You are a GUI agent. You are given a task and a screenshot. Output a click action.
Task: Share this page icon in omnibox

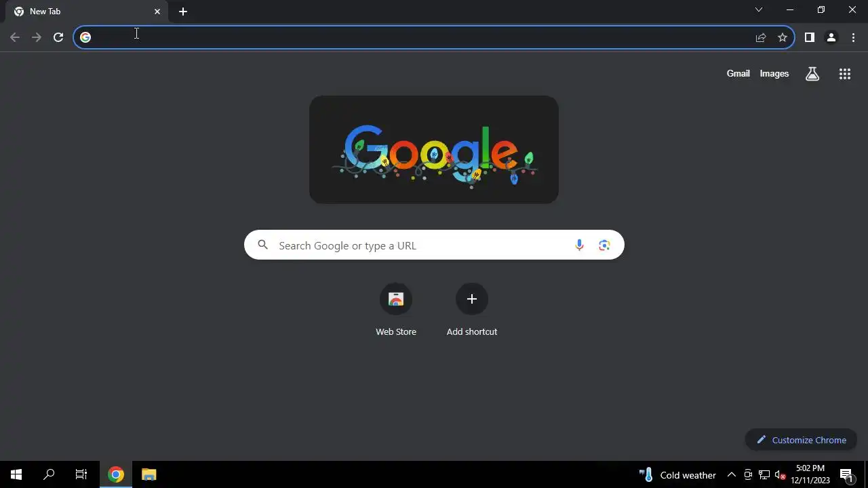[x=761, y=37]
